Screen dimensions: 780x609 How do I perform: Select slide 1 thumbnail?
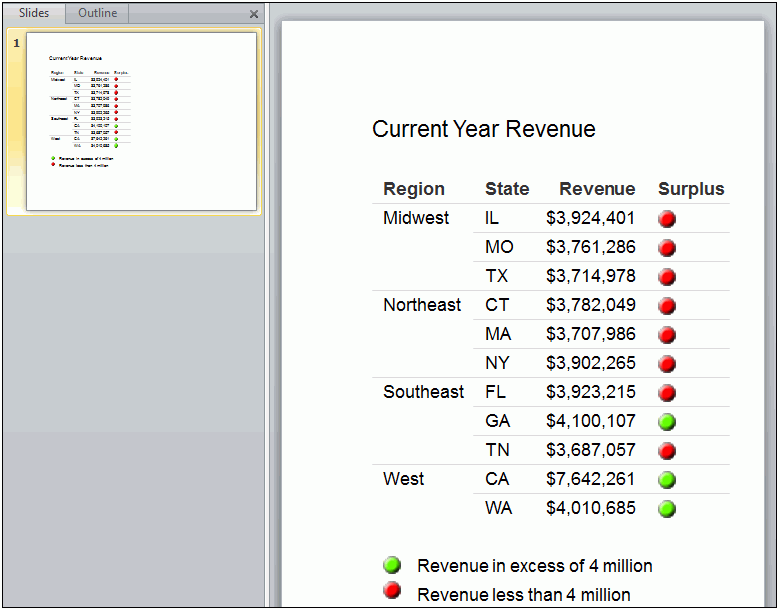[141, 121]
